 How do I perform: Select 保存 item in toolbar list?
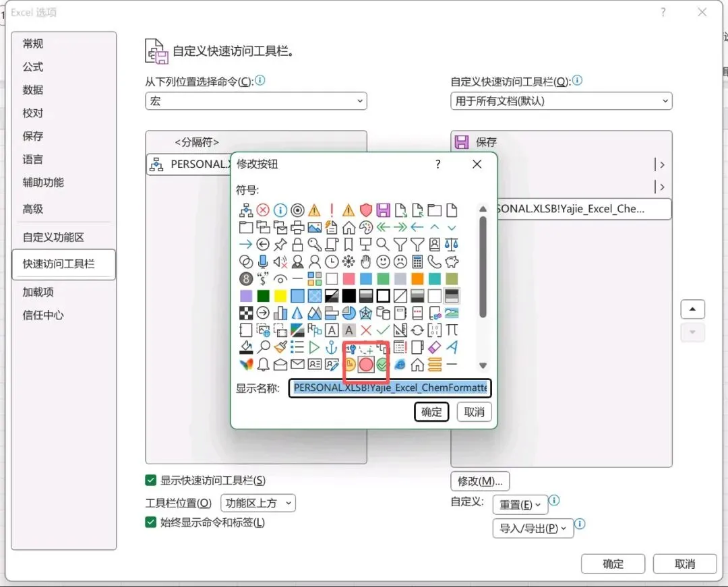[x=562, y=142]
